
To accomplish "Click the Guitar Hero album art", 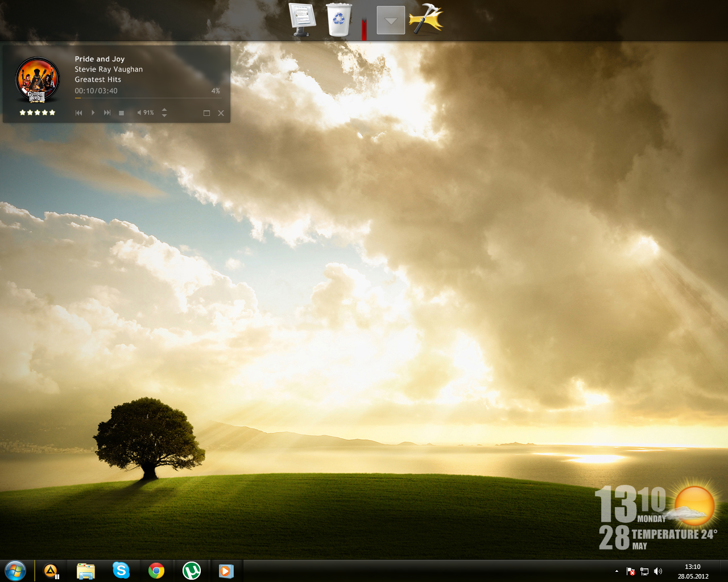I will [x=38, y=80].
